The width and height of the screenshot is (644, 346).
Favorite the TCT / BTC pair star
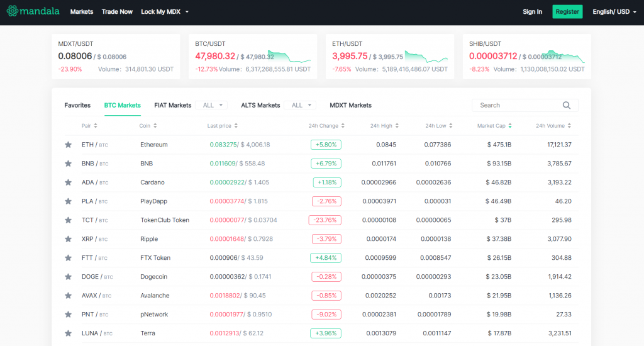point(68,220)
